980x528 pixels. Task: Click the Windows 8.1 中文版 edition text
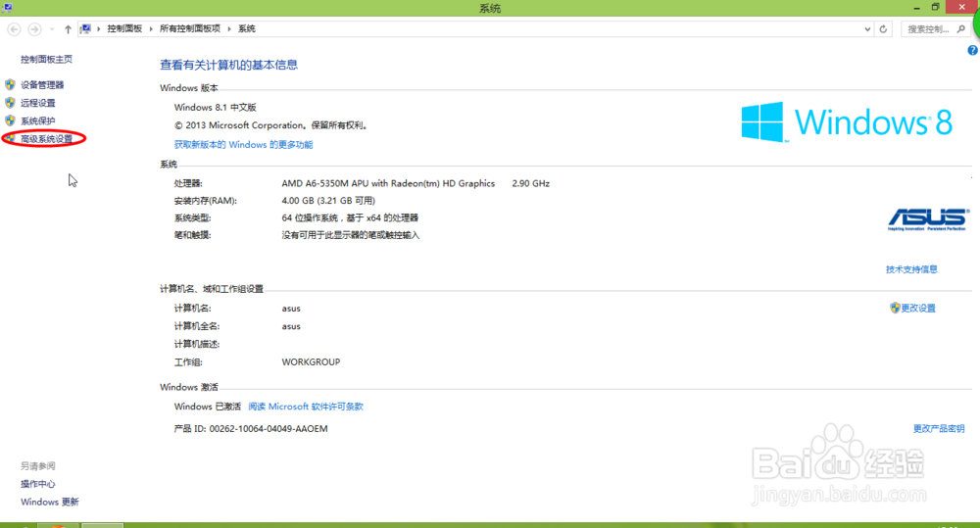[215, 108]
